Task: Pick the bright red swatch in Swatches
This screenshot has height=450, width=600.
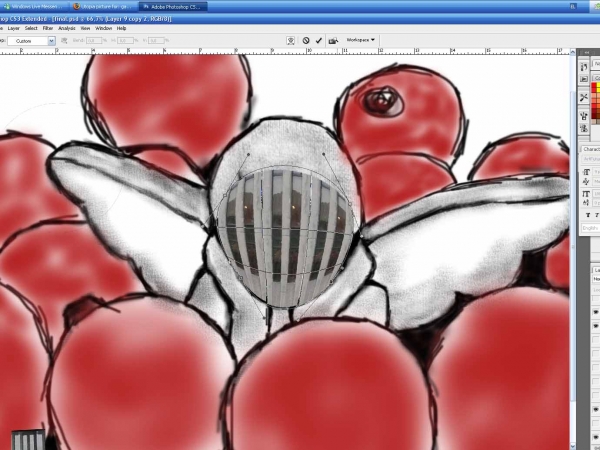Action: (x=594, y=87)
